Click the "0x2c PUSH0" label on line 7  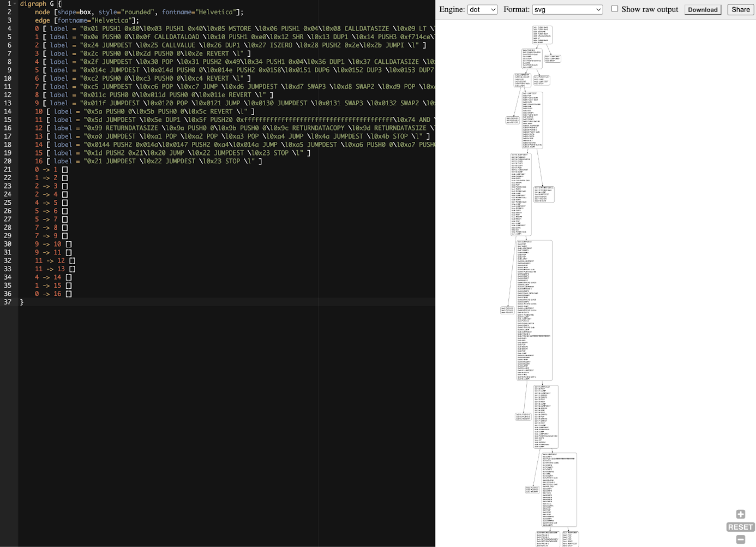coord(101,53)
